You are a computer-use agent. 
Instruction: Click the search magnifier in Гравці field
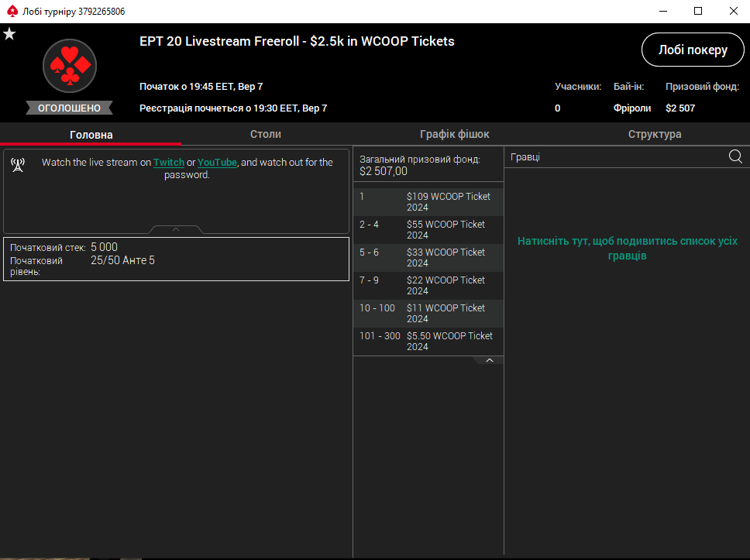click(735, 156)
